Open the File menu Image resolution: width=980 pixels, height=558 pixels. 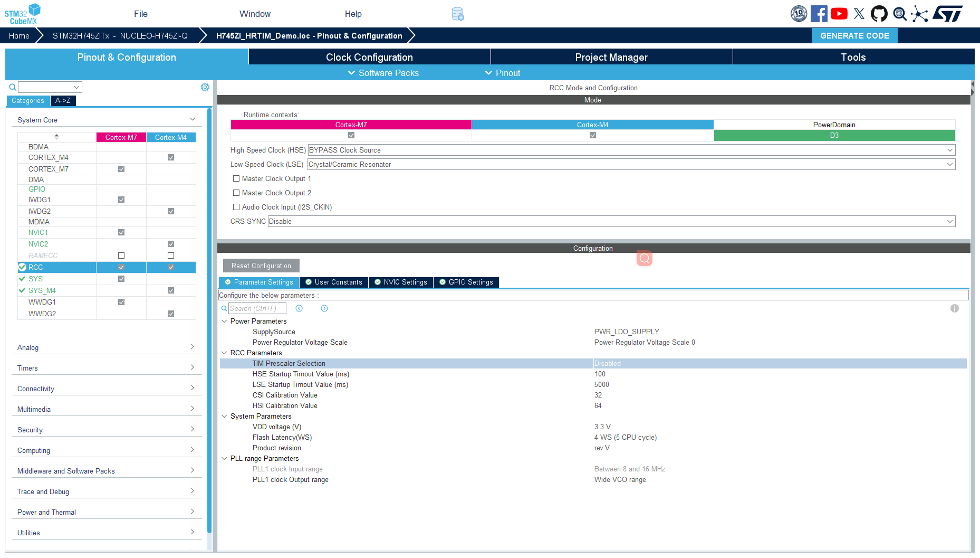coord(141,14)
